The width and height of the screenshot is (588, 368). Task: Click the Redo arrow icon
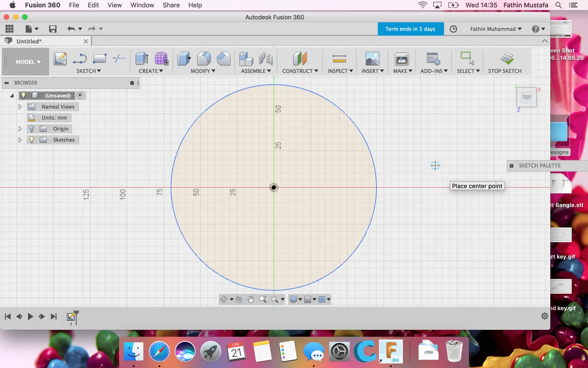click(91, 29)
